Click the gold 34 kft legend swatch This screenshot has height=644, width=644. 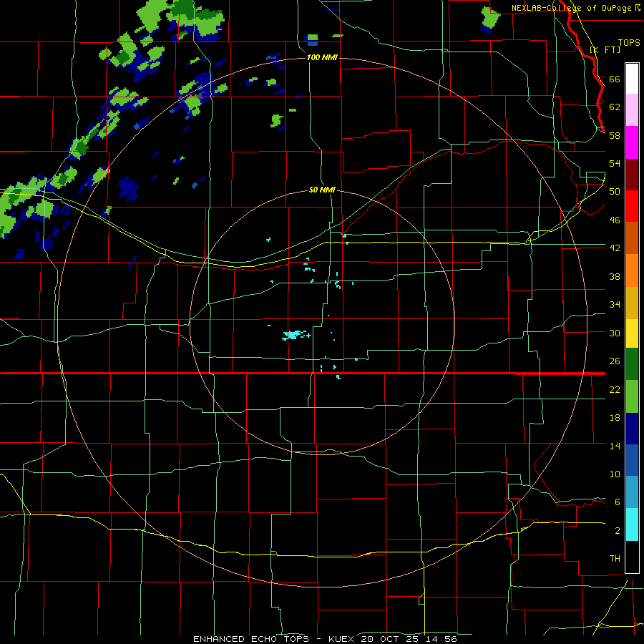(x=632, y=303)
